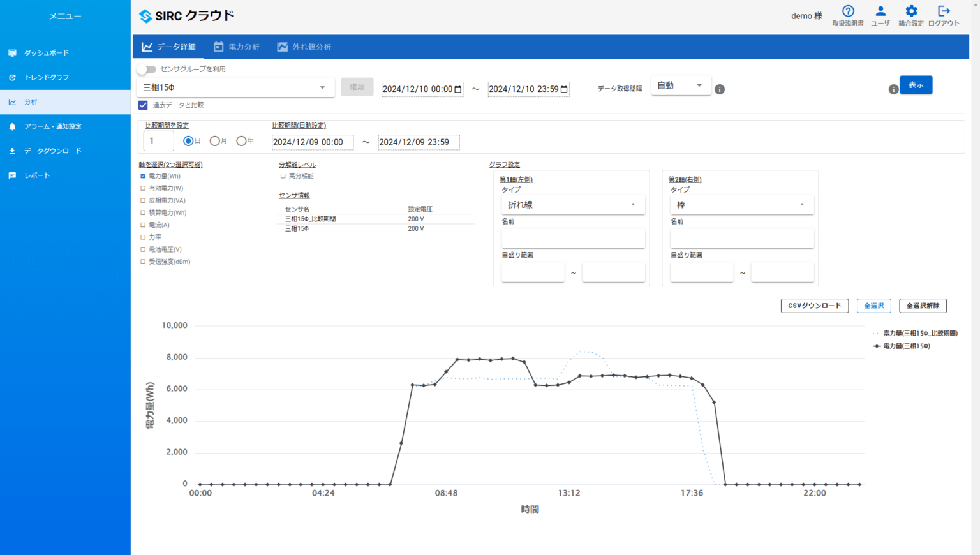The height and width of the screenshot is (555, 980).
Task: Enable the センサグループを利用 toggle
Action: click(x=147, y=68)
